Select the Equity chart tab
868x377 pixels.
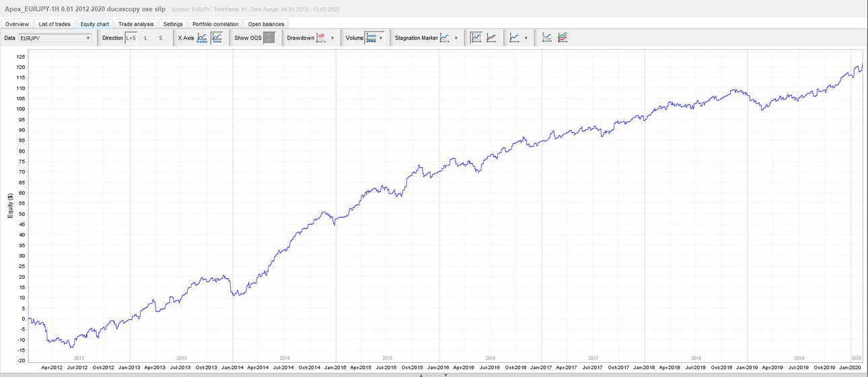pyautogui.click(x=94, y=24)
